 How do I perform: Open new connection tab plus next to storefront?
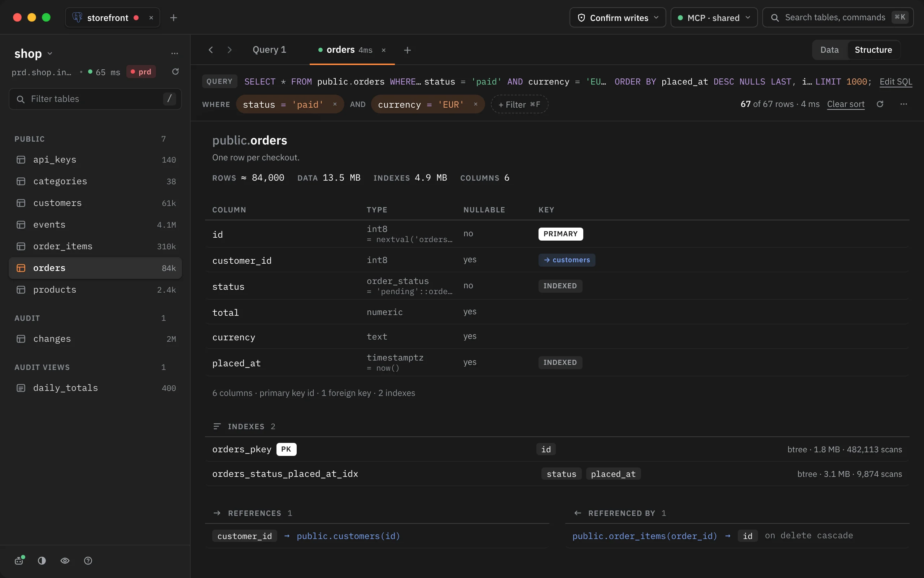tap(173, 18)
